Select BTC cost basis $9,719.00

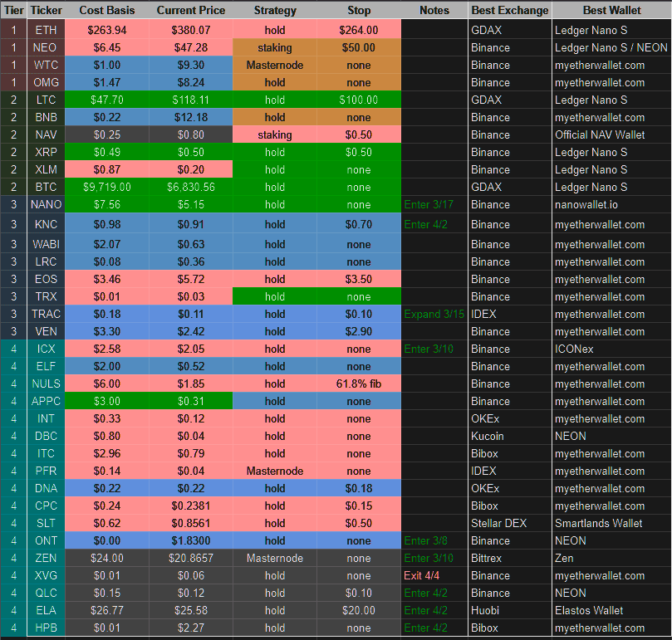pyautogui.click(x=106, y=188)
